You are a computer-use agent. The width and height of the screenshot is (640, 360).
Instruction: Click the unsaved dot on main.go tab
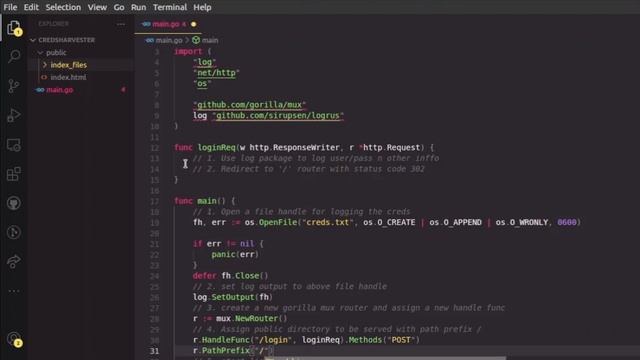[x=193, y=24]
